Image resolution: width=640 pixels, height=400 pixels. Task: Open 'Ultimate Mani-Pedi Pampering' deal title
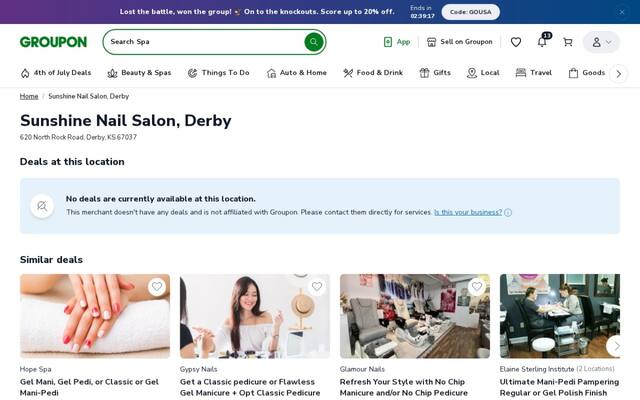559,387
